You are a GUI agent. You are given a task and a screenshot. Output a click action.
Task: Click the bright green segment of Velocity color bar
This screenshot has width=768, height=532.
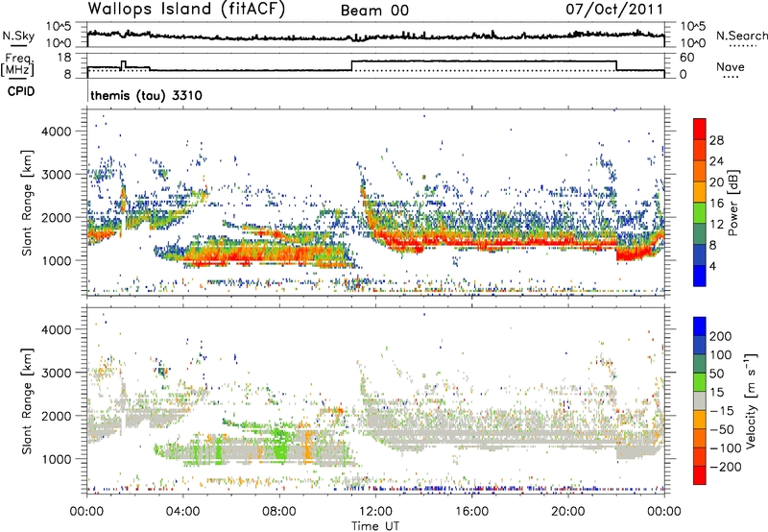700,382
